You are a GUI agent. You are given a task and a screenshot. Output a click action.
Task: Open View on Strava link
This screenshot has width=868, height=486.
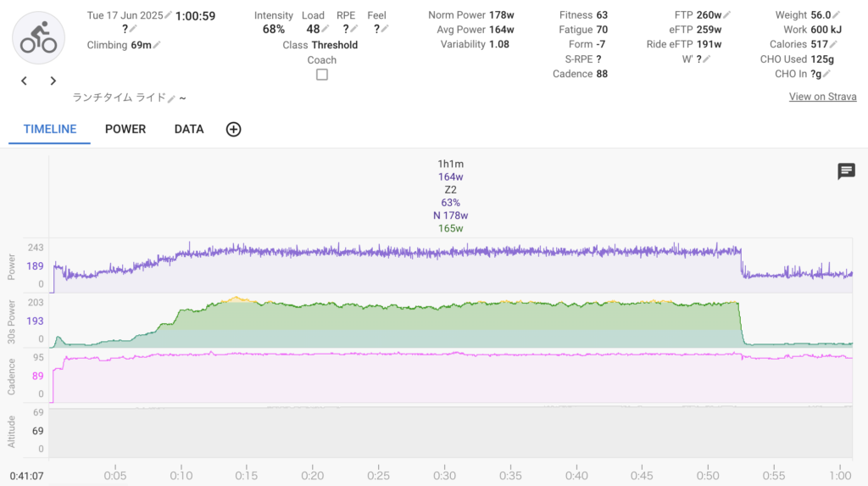822,97
